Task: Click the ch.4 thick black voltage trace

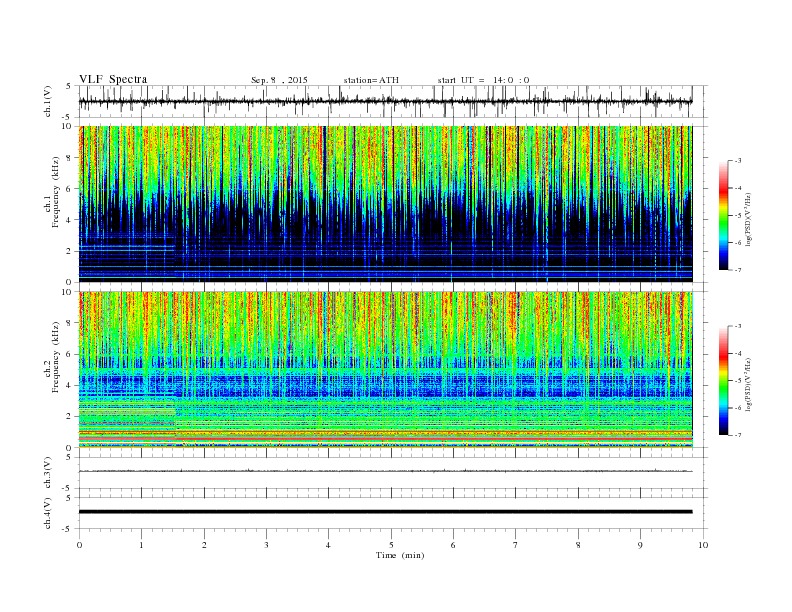Action: (x=385, y=512)
